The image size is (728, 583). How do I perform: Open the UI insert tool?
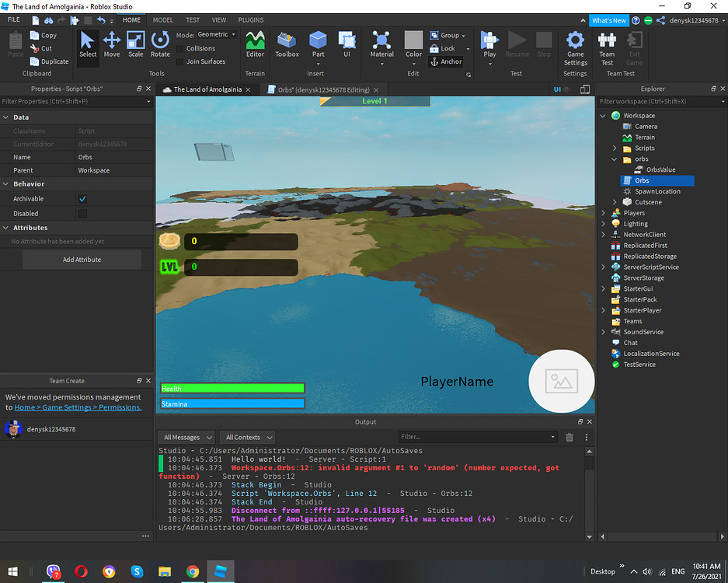tap(347, 44)
